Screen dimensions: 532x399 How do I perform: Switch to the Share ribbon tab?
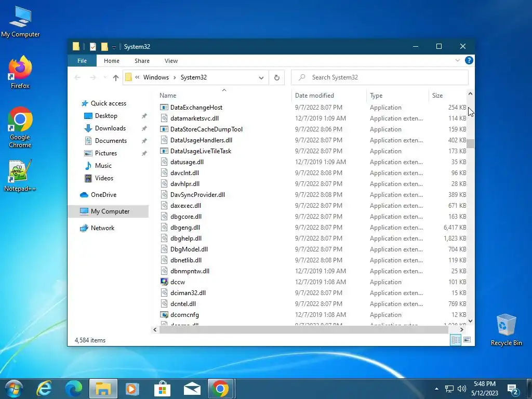pos(142,61)
